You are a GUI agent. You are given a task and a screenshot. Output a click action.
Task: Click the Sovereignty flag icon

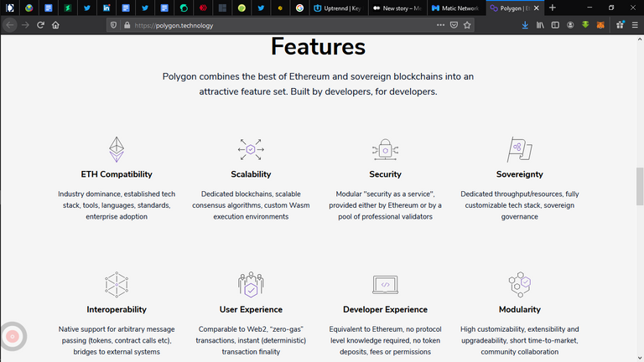tap(520, 149)
